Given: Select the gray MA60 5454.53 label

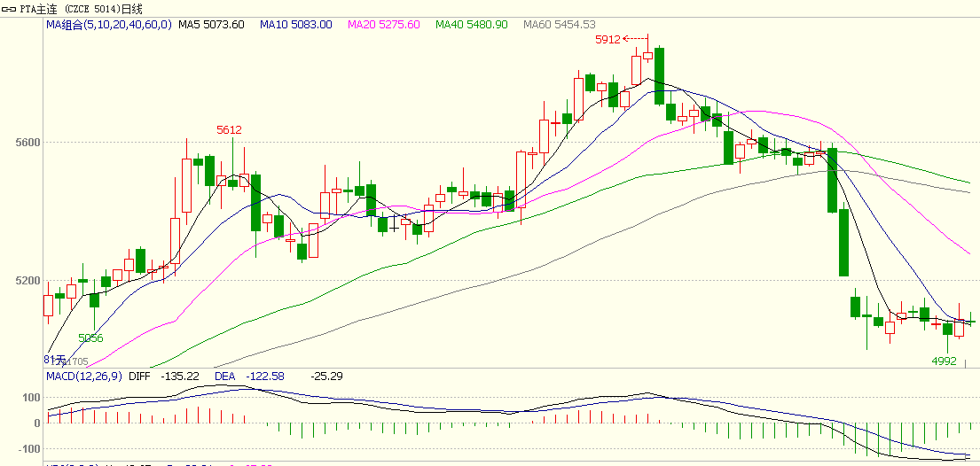Looking at the screenshot, I should (559, 25).
